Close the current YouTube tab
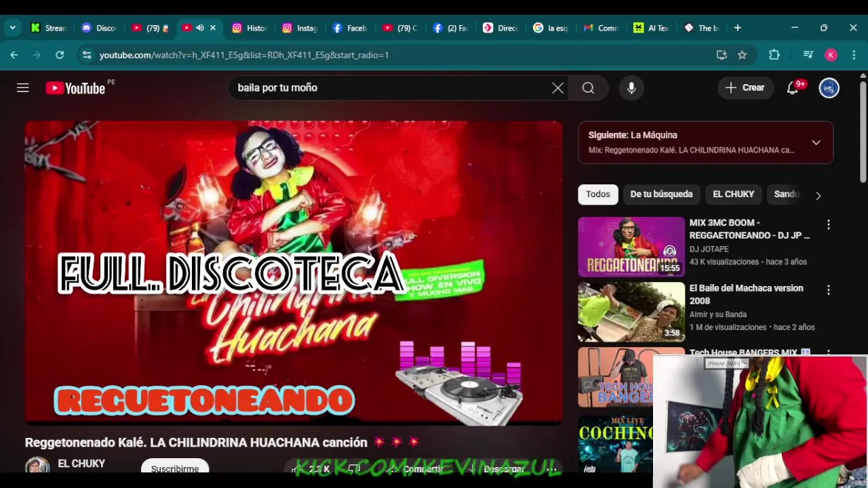Screen dimensions: 868x488 213,28
